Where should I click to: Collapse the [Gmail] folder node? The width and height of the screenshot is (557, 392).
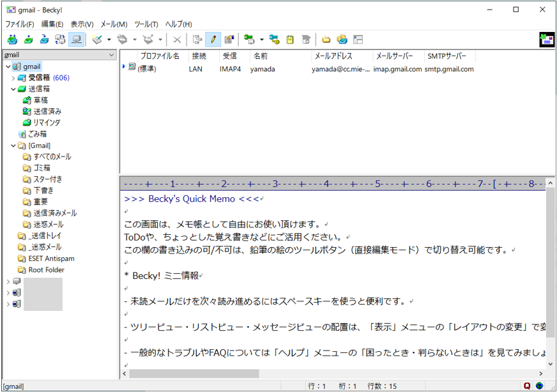point(13,146)
